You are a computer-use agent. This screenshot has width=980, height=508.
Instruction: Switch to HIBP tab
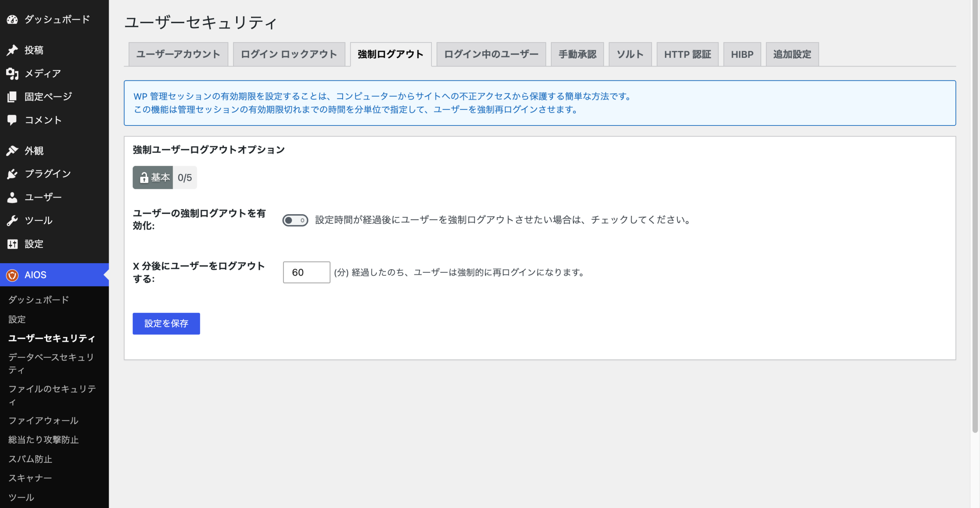(742, 54)
